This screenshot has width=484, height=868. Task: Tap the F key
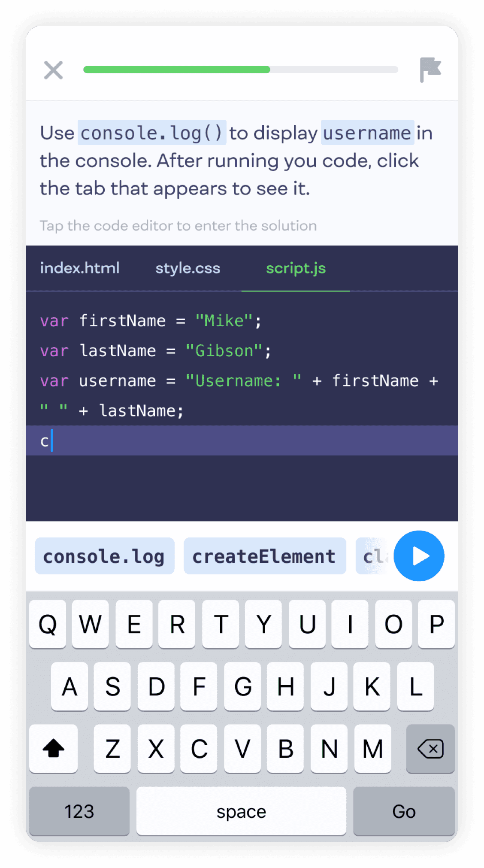point(199,686)
